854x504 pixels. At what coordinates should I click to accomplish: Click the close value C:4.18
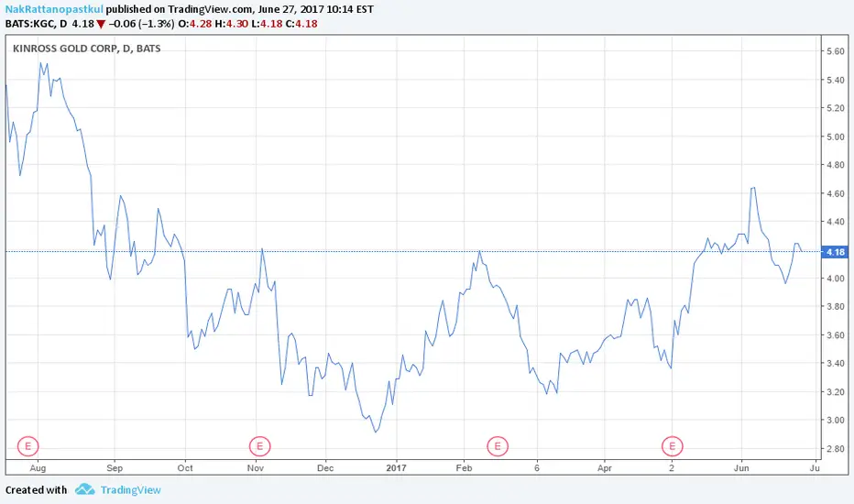(301, 24)
